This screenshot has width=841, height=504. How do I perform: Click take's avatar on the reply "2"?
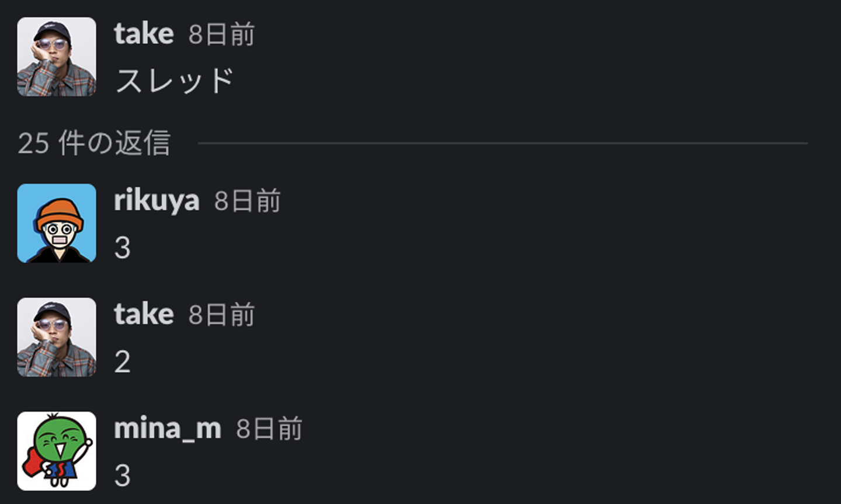point(57,337)
